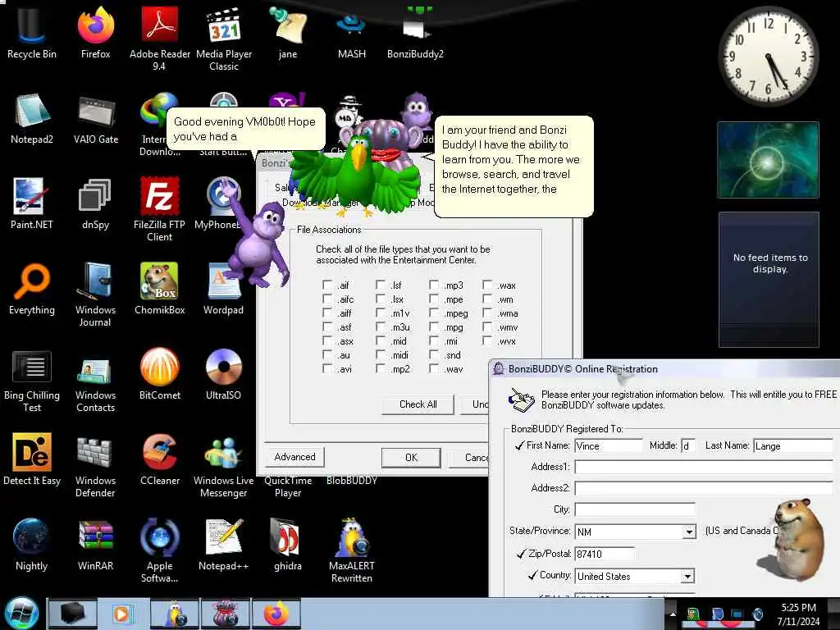Viewport: 840px width, 630px height.
Task: Expand the State/Province dropdown
Action: point(689,532)
